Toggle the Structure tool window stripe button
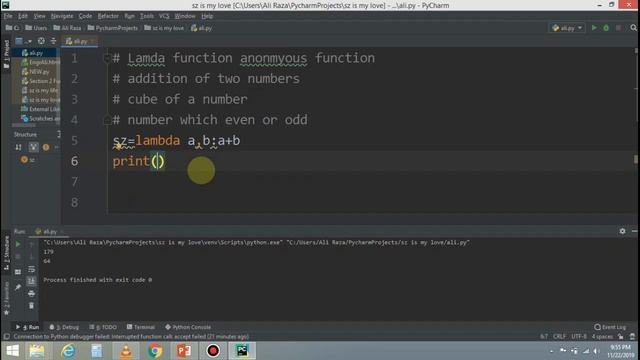Viewport: 640px width, 360px height. [x=6, y=253]
